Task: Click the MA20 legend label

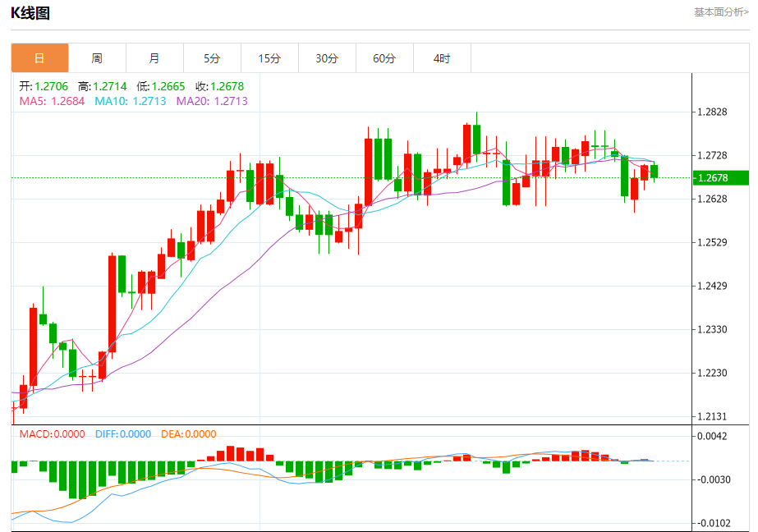Action: pos(212,101)
